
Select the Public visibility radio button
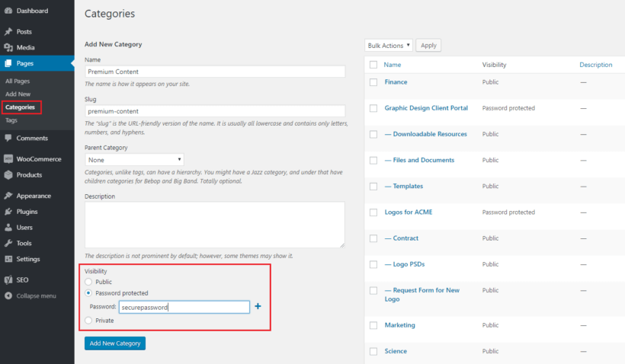(88, 282)
